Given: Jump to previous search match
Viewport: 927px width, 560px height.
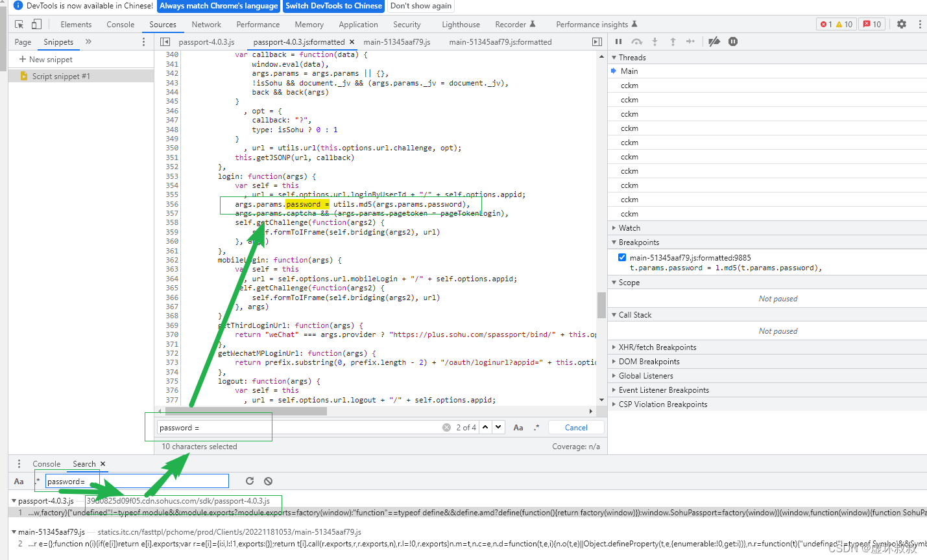Looking at the screenshot, I should pos(485,427).
